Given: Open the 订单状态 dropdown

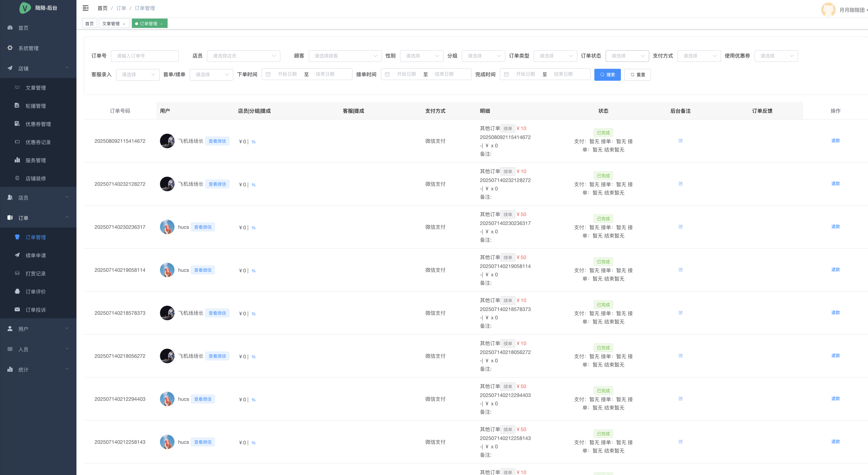Looking at the screenshot, I should coord(627,56).
